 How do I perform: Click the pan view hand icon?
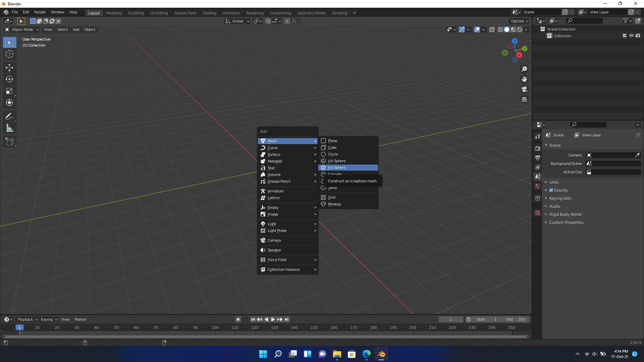tap(524, 79)
